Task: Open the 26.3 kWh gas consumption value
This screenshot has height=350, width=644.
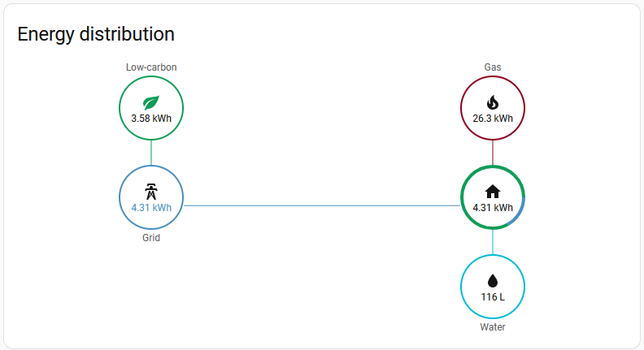Action: click(493, 119)
